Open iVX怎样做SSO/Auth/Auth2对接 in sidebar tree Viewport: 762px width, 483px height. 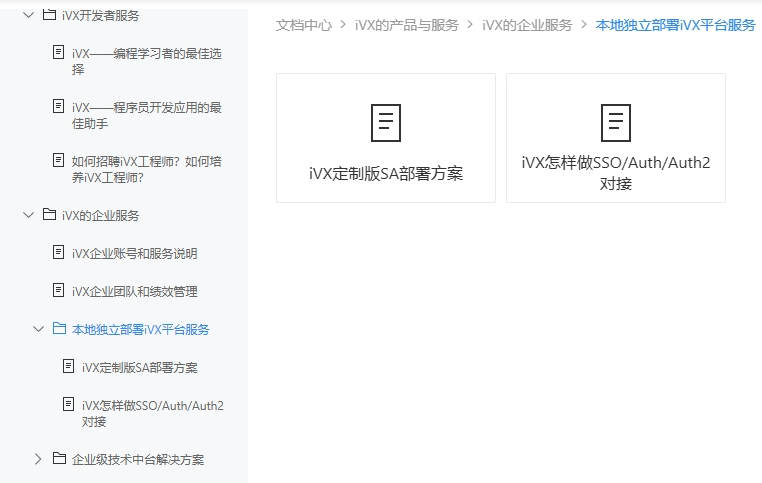tap(153, 413)
